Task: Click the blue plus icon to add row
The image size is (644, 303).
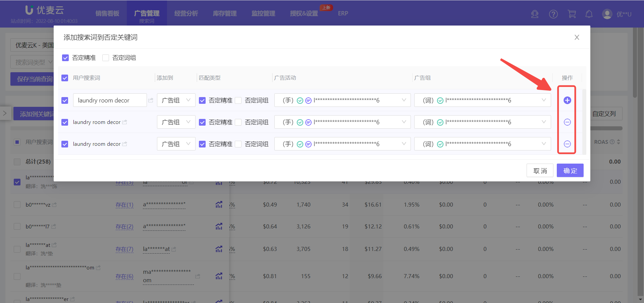Action: click(x=567, y=100)
